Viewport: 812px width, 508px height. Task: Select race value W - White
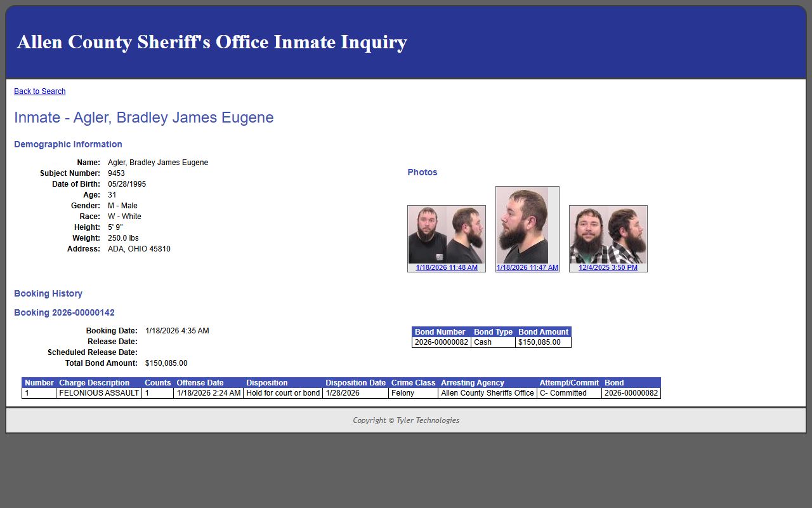click(124, 217)
